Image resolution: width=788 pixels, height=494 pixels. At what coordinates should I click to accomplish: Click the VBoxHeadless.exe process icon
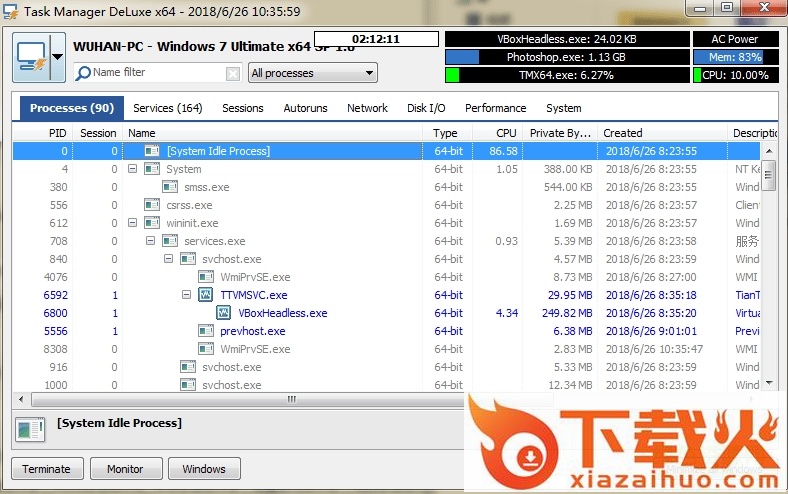coord(224,313)
